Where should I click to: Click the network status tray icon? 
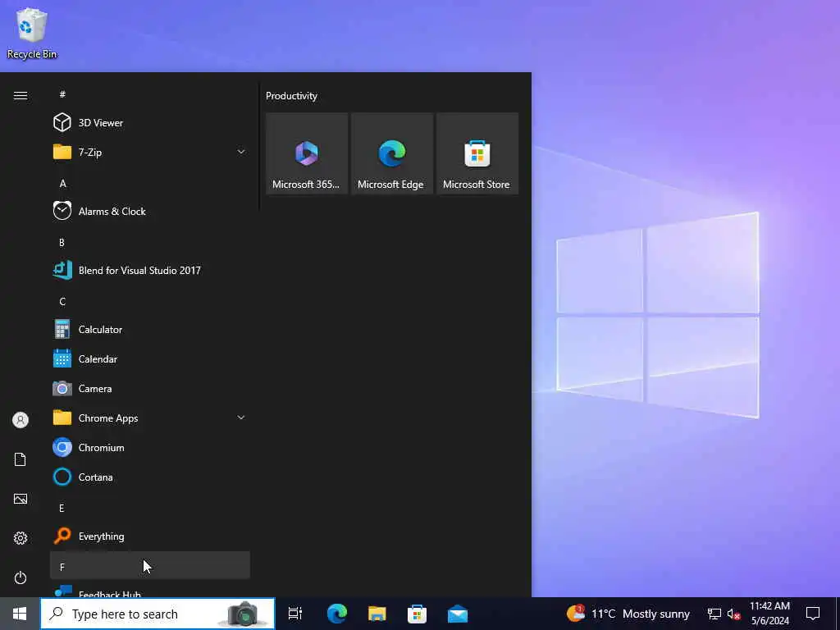[714, 614]
